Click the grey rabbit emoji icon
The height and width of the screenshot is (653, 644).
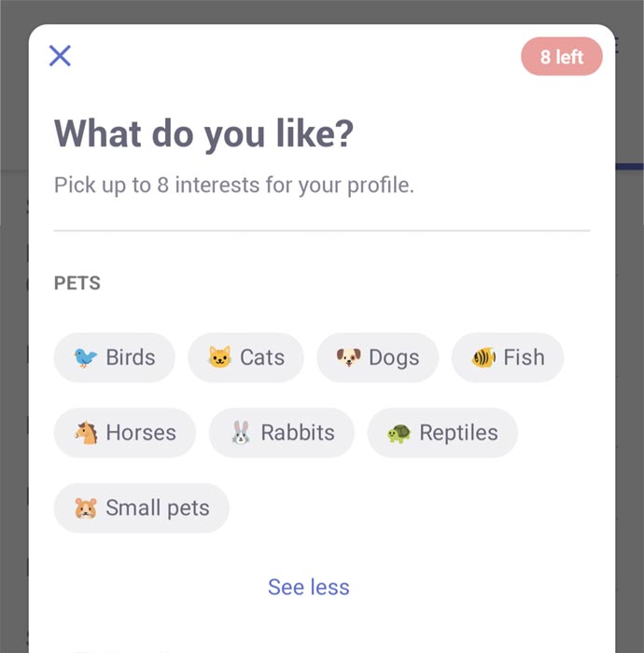click(241, 433)
